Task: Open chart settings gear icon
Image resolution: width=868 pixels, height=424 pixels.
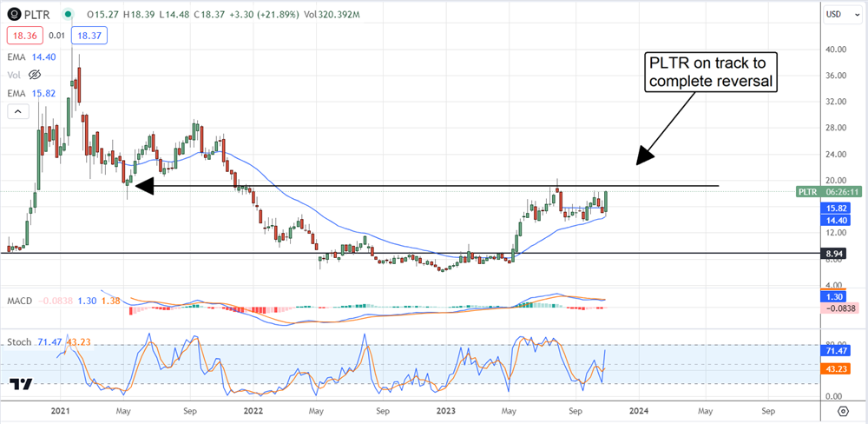Action: 843,409
